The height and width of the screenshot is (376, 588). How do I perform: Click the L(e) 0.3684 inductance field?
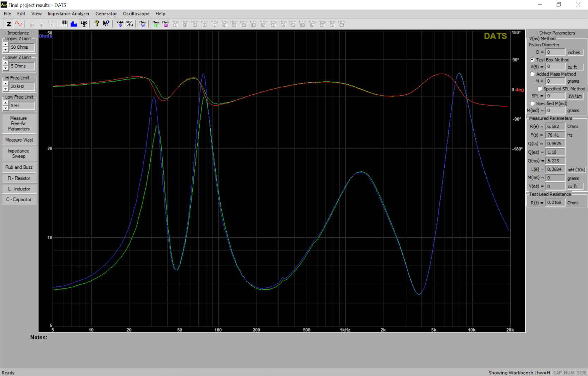(555, 169)
